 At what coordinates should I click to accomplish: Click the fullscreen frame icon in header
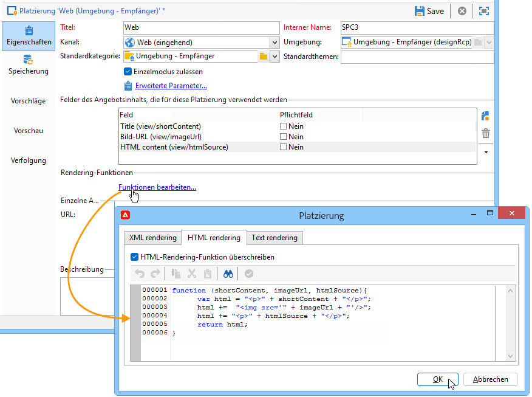(x=484, y=11)
